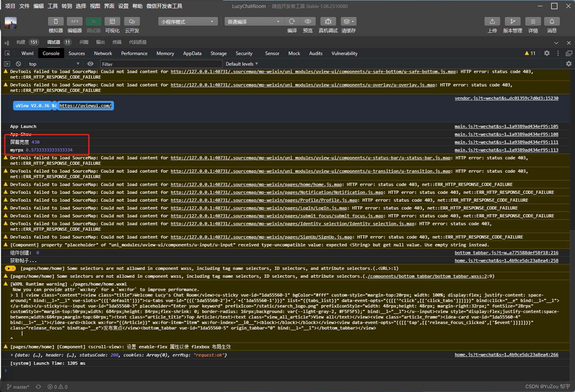Open the 工具 menu
Screen dimensions: 575x392
(53, 6)
